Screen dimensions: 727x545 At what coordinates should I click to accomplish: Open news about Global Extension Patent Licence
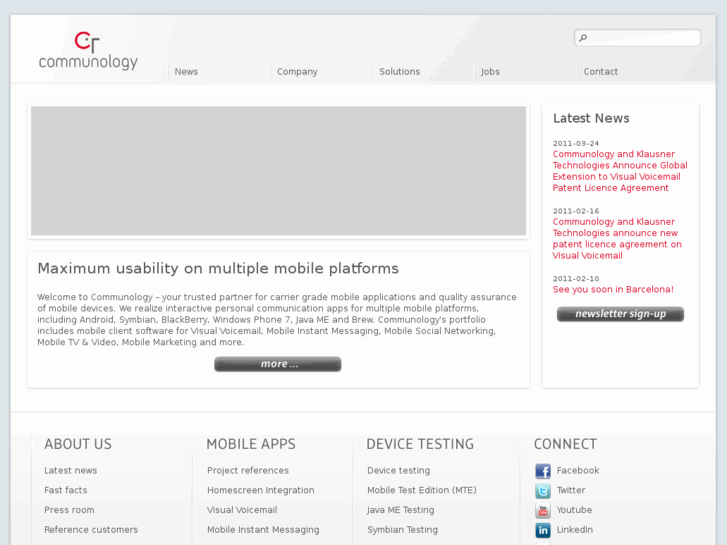620,171
